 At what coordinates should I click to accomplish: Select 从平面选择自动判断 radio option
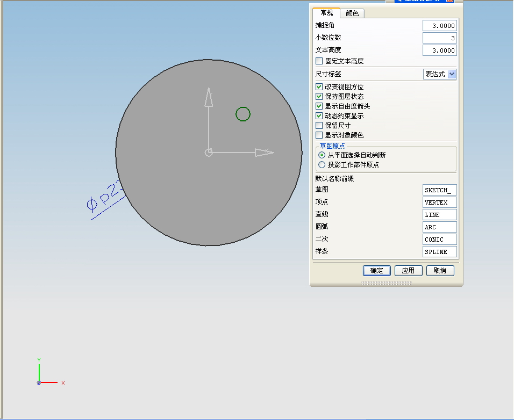tap(322, 155)
